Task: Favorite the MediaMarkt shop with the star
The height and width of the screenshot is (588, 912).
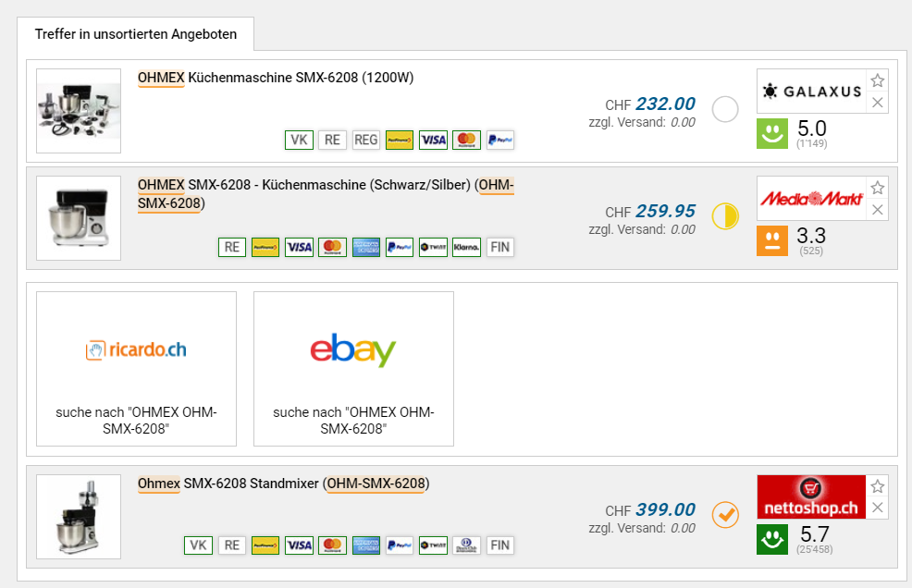Action: (x=878, y=188)
